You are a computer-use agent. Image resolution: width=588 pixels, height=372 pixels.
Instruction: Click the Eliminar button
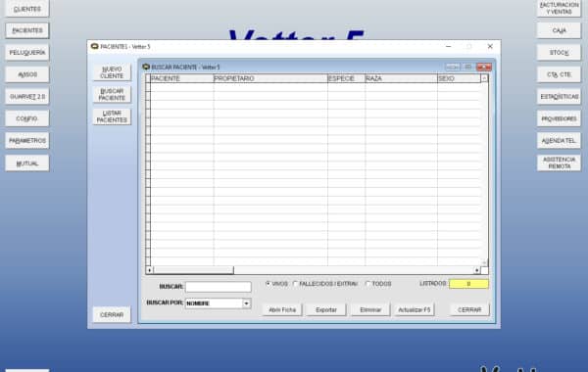tap(370, 309)
